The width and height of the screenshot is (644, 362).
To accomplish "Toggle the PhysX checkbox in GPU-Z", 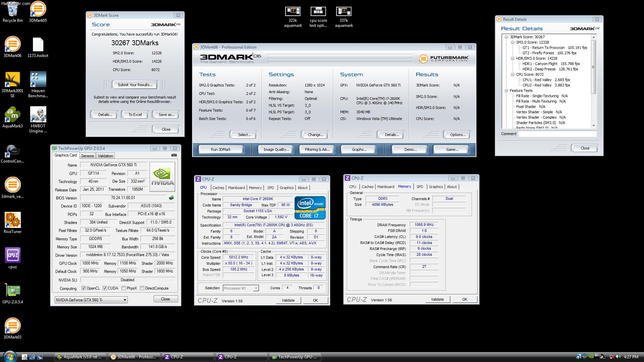I will [x=124, y=288].
